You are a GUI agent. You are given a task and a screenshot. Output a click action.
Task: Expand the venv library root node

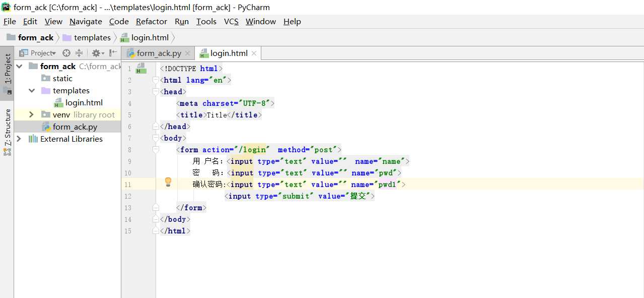pyautogui.click(x=31, y=114)
